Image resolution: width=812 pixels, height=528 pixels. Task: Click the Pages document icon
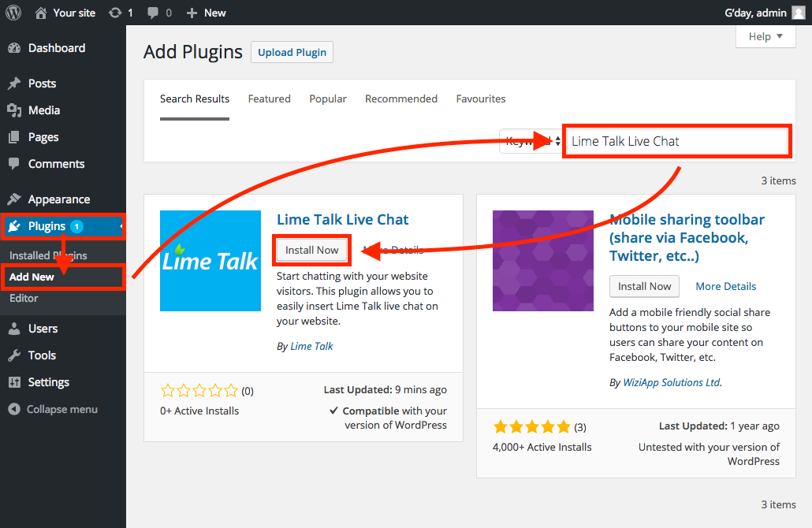click(x=14, y=137)
